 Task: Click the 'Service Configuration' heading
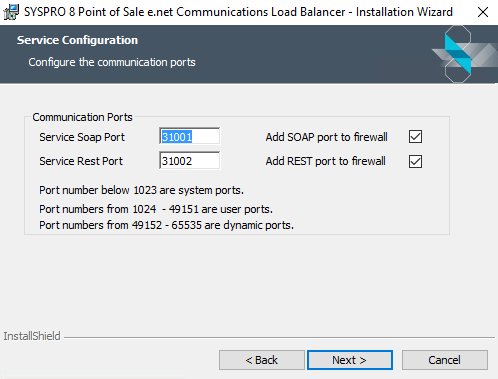pyautogui.click(x=77, y=40)
